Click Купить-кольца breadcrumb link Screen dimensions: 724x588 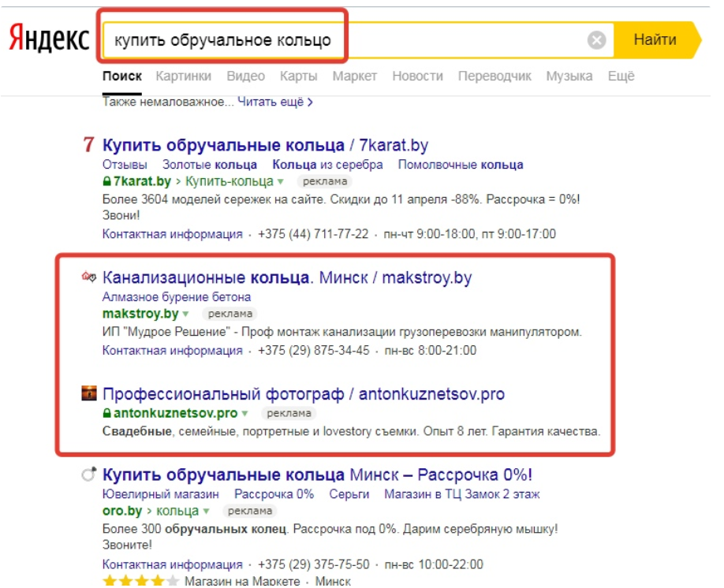[x=230, y=181]
